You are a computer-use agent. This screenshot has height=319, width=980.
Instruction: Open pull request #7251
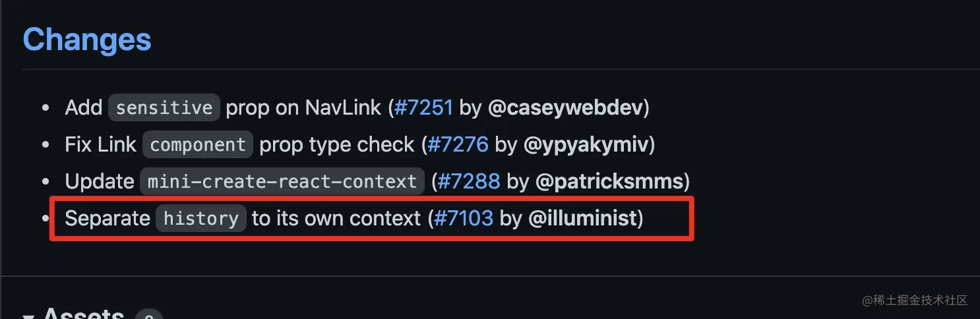pyautogui.click(x=423, y=108)
